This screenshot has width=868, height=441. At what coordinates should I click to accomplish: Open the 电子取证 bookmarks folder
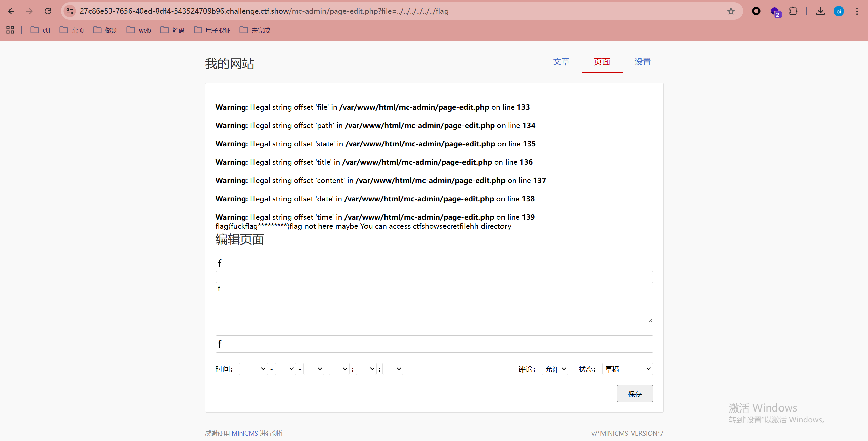[212, 30]
